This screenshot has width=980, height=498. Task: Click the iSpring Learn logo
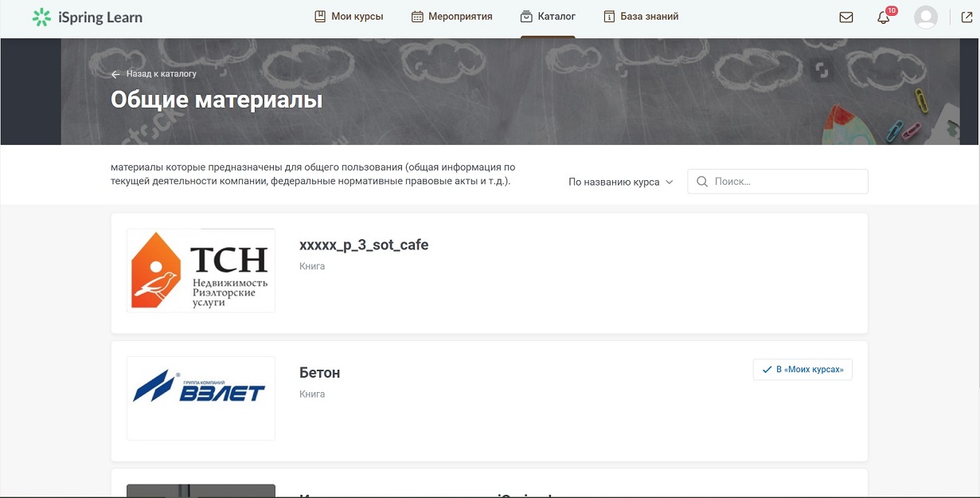pos(88,17)
